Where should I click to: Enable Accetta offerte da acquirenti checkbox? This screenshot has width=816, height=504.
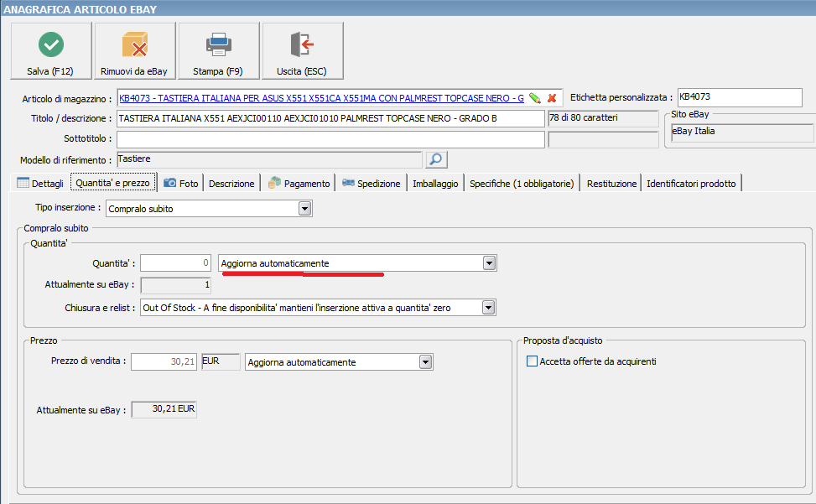532,361
